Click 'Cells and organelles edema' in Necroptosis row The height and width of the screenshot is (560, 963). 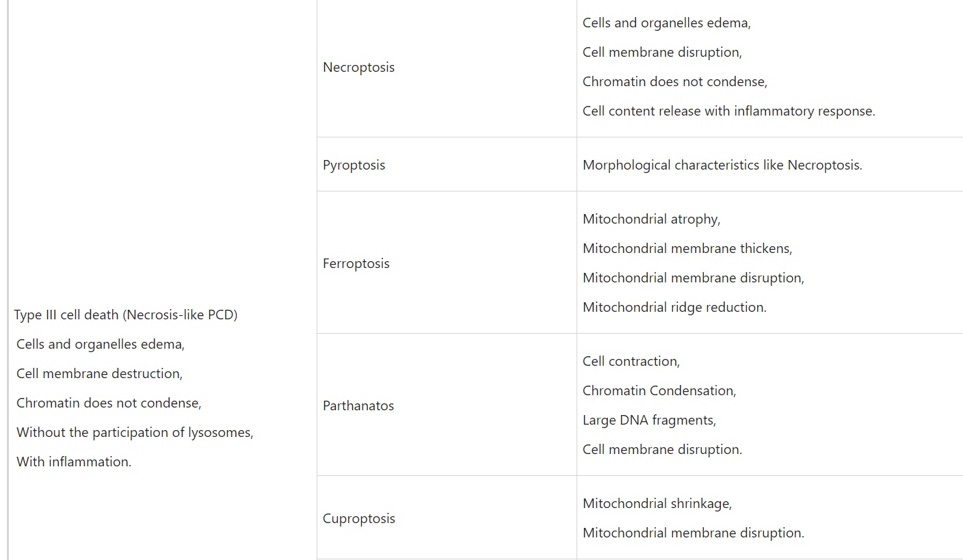(666, 23)
